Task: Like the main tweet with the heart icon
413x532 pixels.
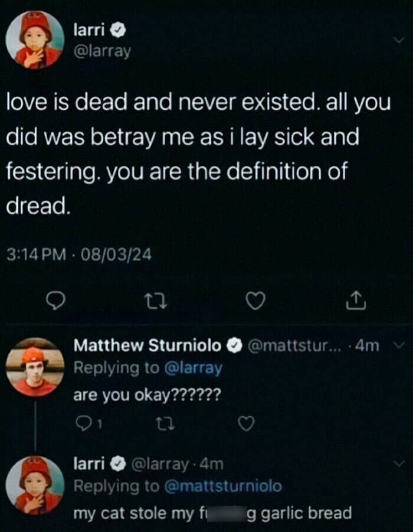Action: coord(254,302)
